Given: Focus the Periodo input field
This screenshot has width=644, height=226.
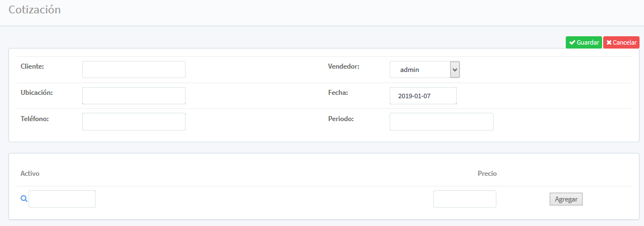Looking at the screenshot, I should [441, 122].
